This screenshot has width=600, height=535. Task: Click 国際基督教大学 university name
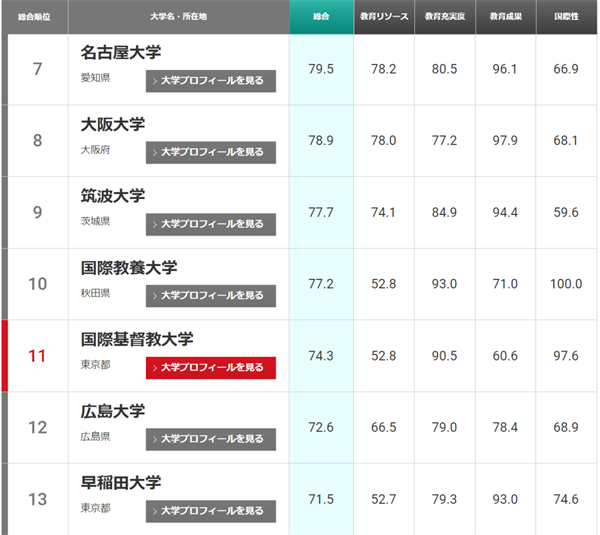(x=137, y=340)
